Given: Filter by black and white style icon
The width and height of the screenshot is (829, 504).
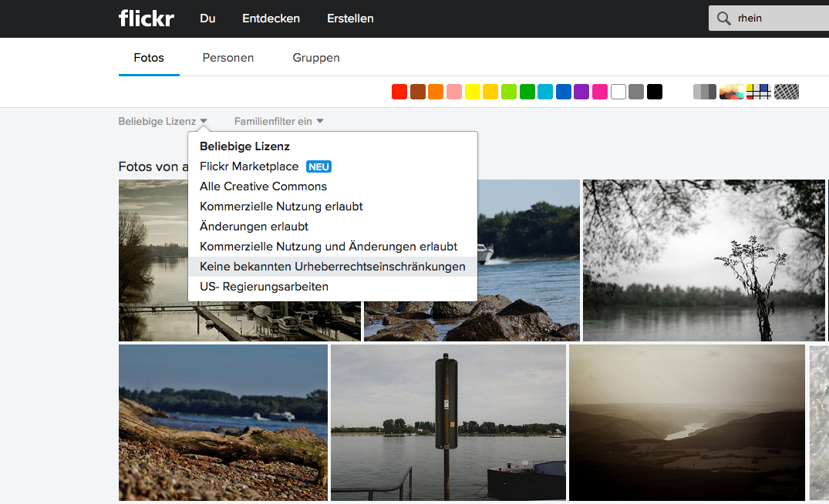Looking at the screenshot, I should click(704, 92).
